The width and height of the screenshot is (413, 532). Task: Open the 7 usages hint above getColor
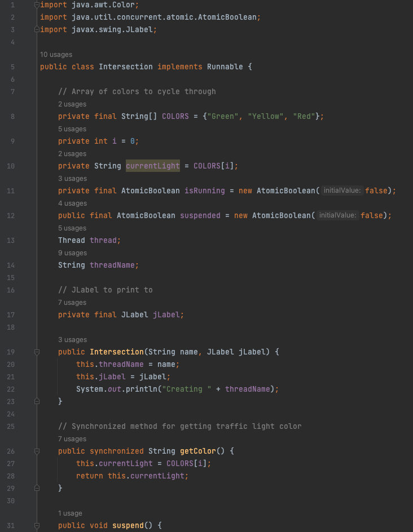[x=72, y=438]
